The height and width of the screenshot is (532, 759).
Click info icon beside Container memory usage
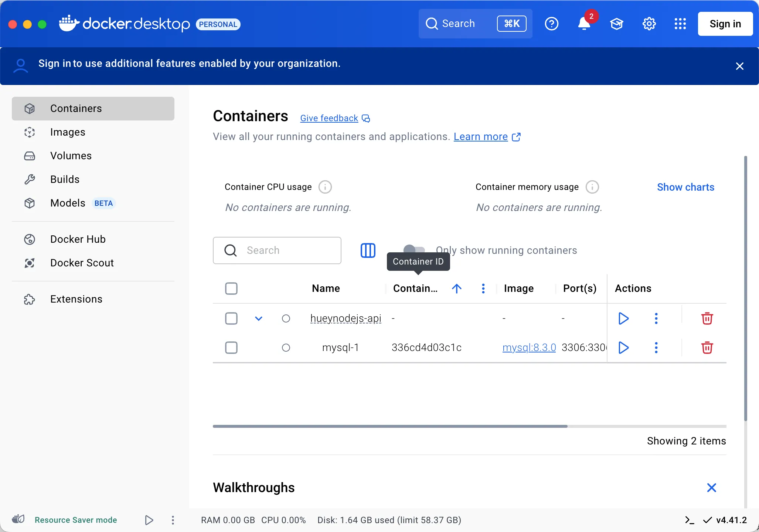(x=592, y=187)
